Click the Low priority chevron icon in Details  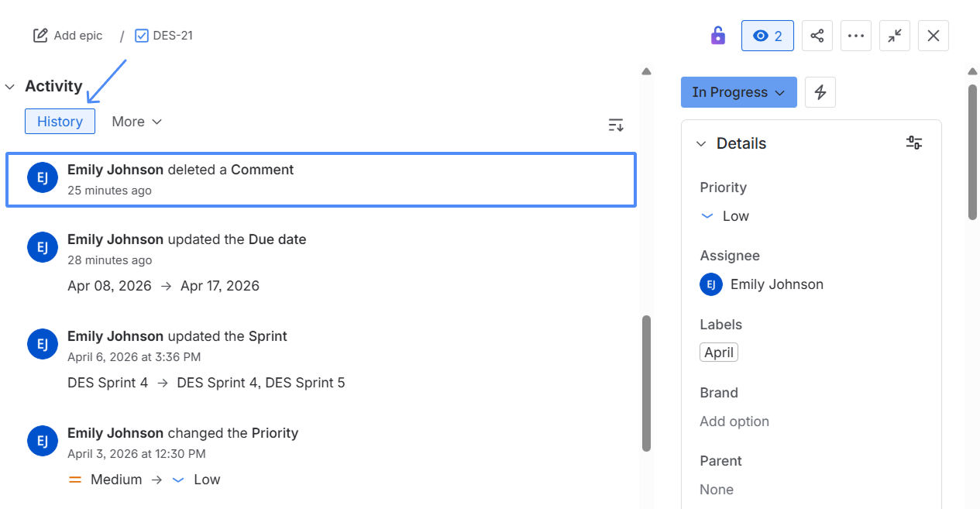[707, 216]
